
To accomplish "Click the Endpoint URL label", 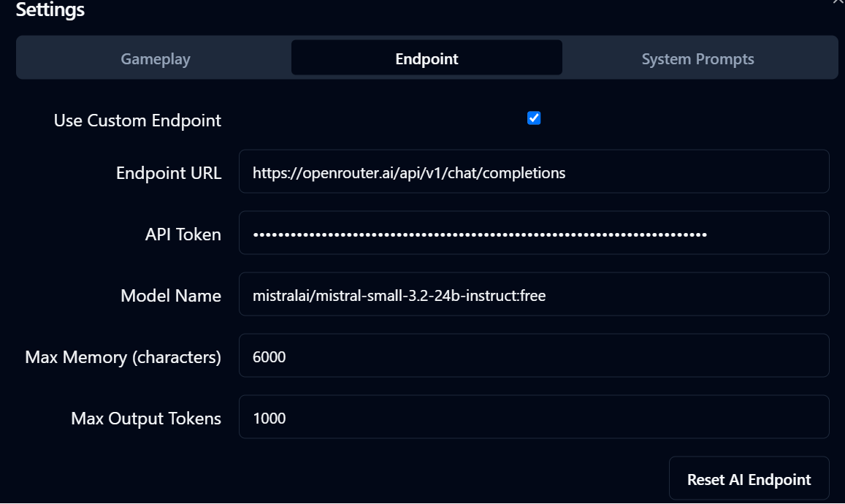I will click(x=169, y=173).
